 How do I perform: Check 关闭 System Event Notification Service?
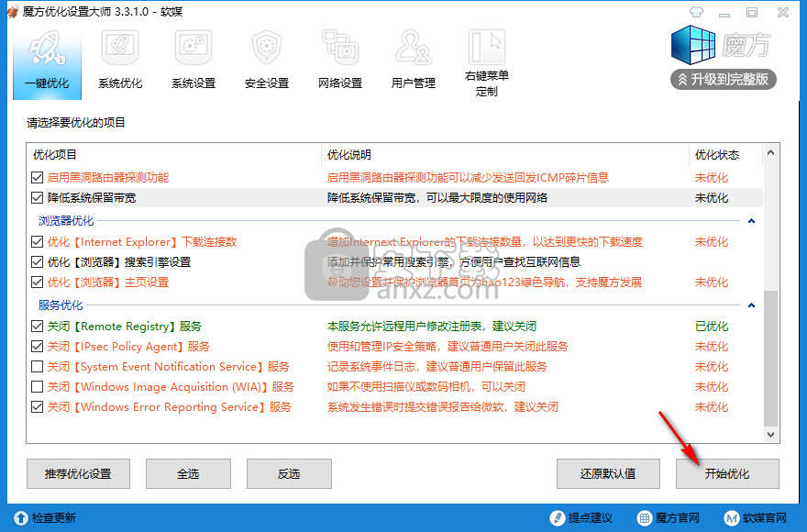pos(37,367)
